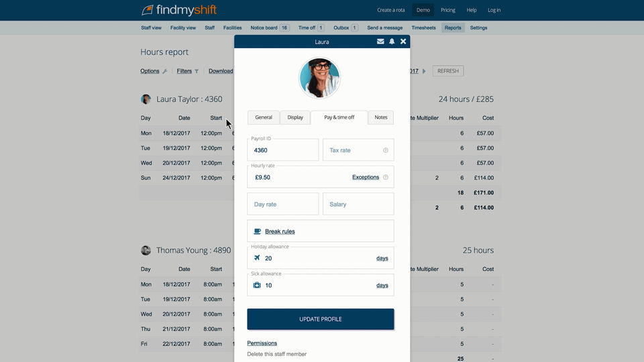The image size is (644, 362).
Task: Click the bell notification icon in Laura dialog
Action: [392, 42]
